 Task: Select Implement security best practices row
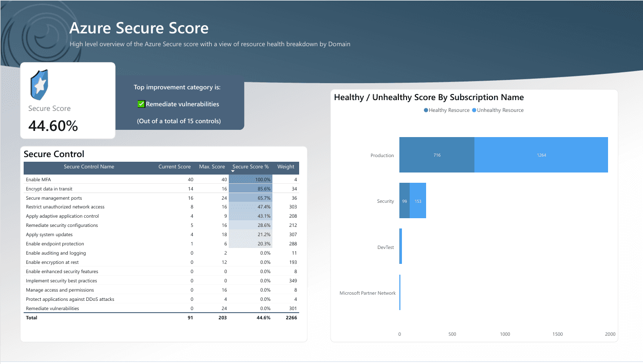pos(161,281)
